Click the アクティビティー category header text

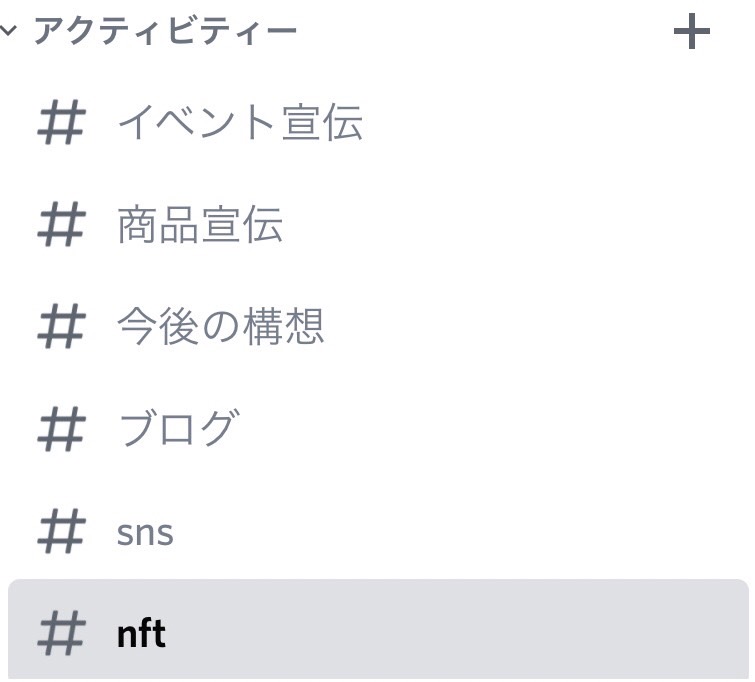click(x=165, y=32)
